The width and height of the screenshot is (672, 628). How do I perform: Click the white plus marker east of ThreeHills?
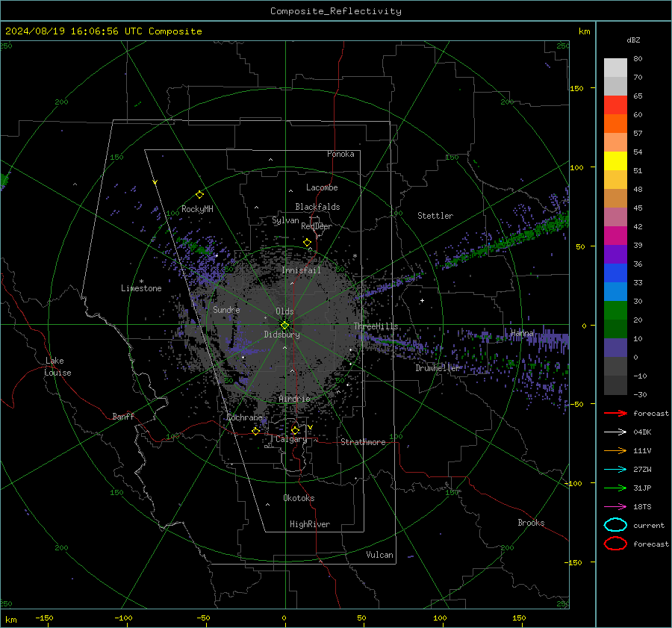tap(422, 300)
